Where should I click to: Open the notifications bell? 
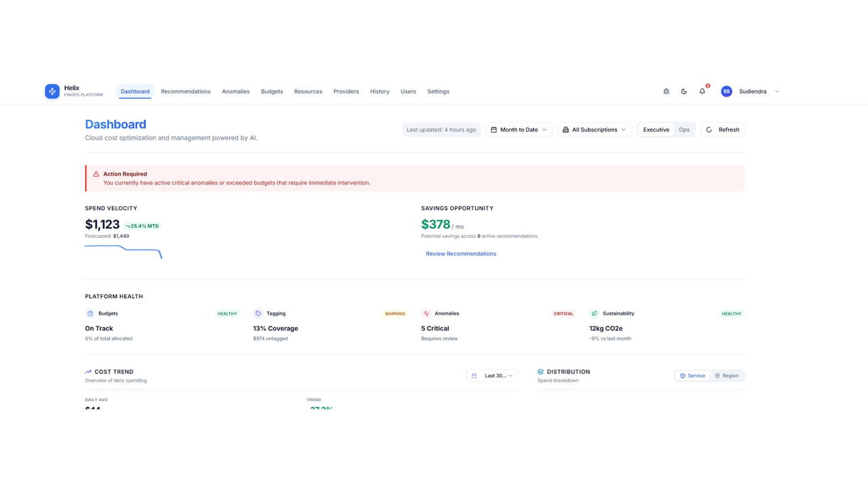[x=702, y=91]
